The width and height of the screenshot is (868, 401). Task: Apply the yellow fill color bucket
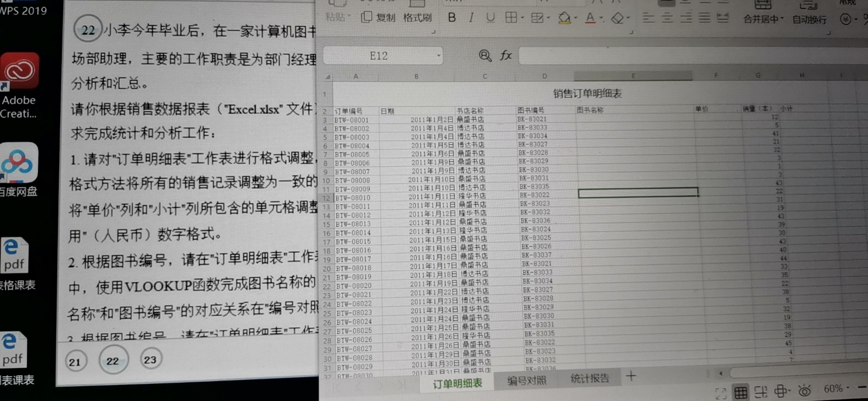pos(564,18)
